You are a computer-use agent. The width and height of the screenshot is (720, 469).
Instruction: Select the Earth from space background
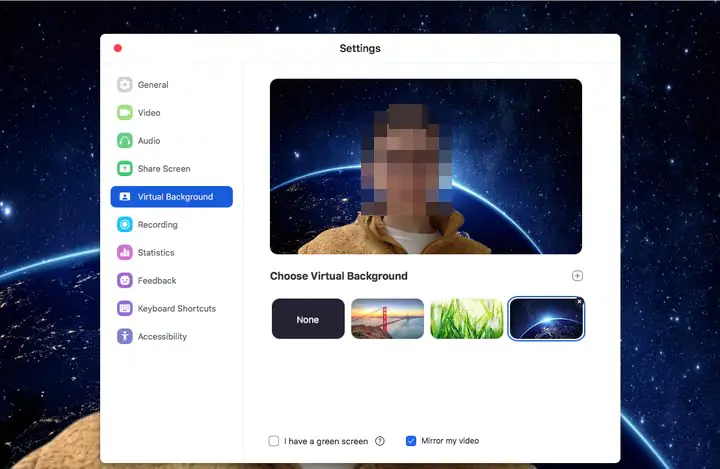point(546,319)
